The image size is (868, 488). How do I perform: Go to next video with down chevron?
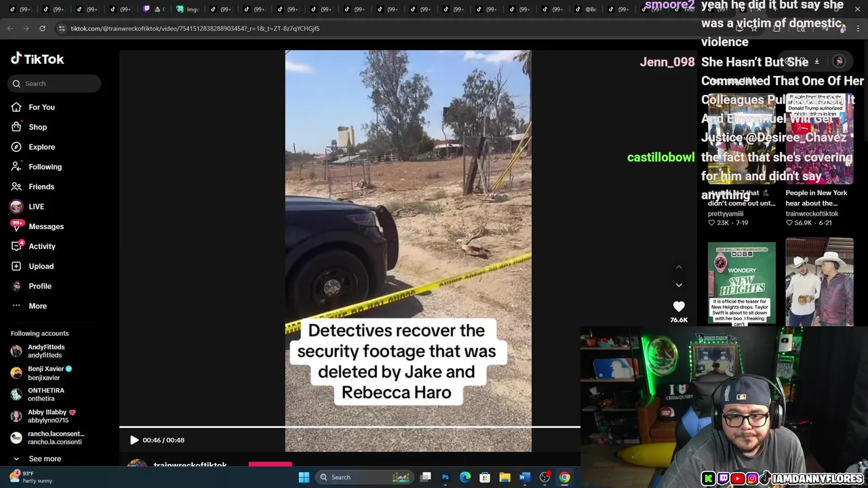pyautogui.click(x=679, y=285)
